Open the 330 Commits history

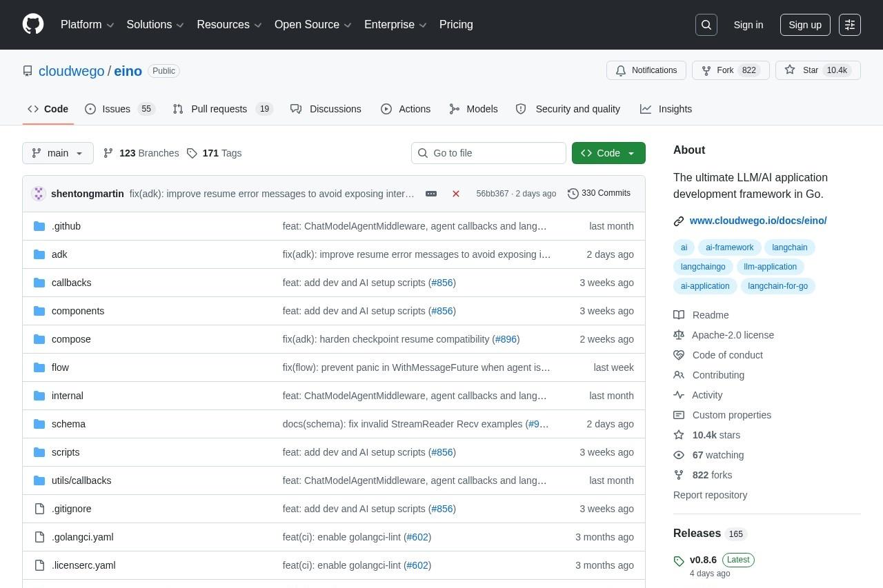point(599,193)
